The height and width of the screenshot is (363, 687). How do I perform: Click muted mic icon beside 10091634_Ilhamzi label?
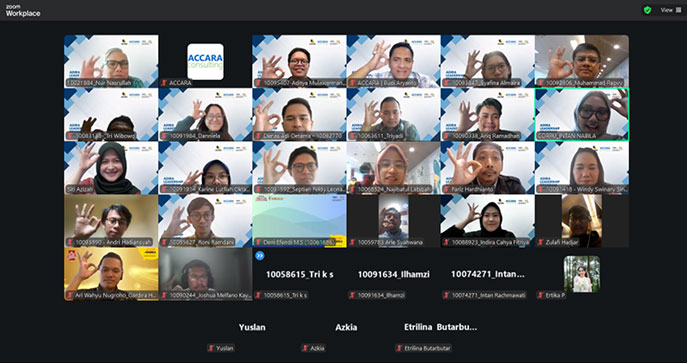352,295
